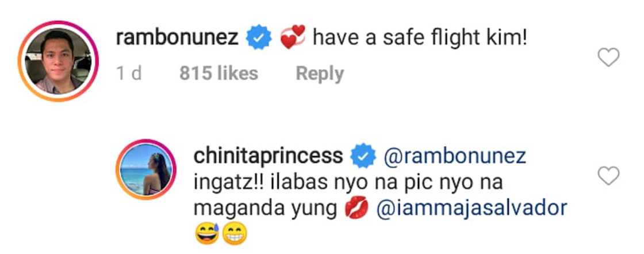Click the "1 d" comment timestamp

point(129,73)
